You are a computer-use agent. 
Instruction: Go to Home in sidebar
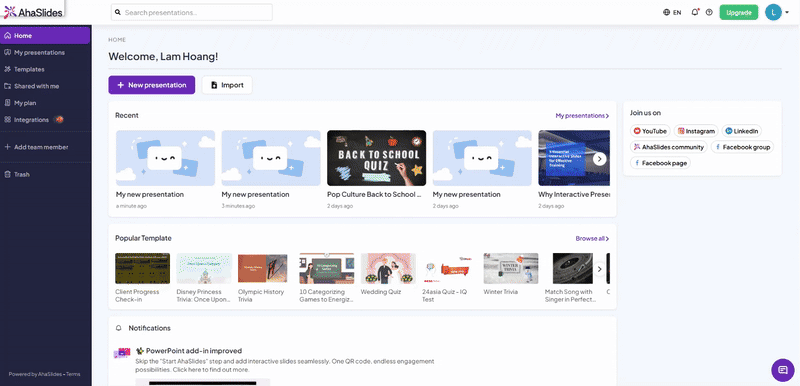(x=45, y=36)
